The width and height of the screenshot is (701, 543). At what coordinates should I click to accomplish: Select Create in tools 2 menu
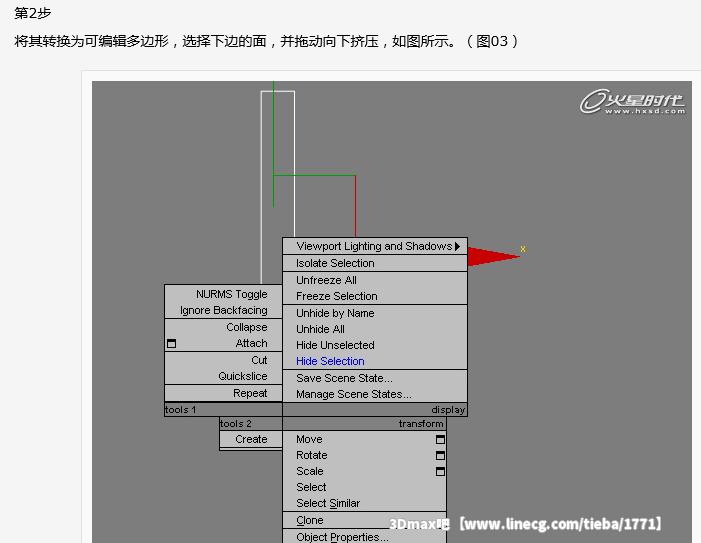click(251, 439)
